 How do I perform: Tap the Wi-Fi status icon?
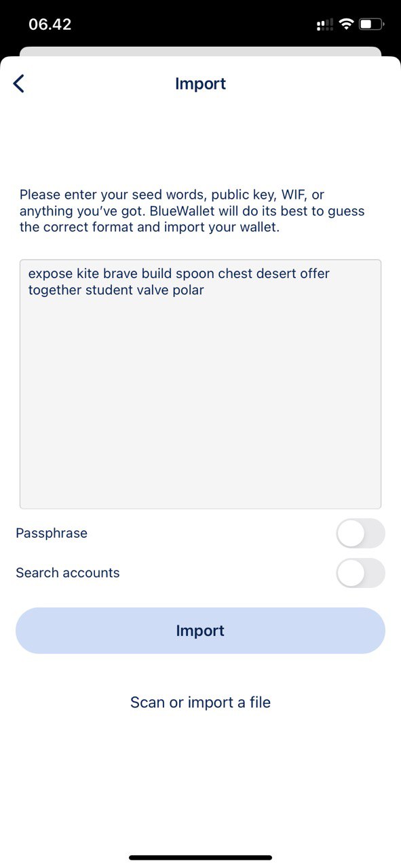coord(346,25)
